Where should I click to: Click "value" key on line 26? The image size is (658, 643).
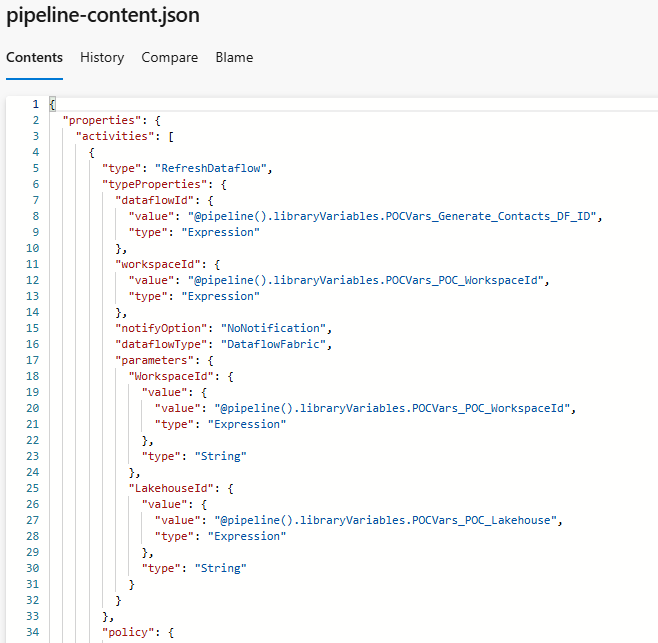click(x=164, y=504)
